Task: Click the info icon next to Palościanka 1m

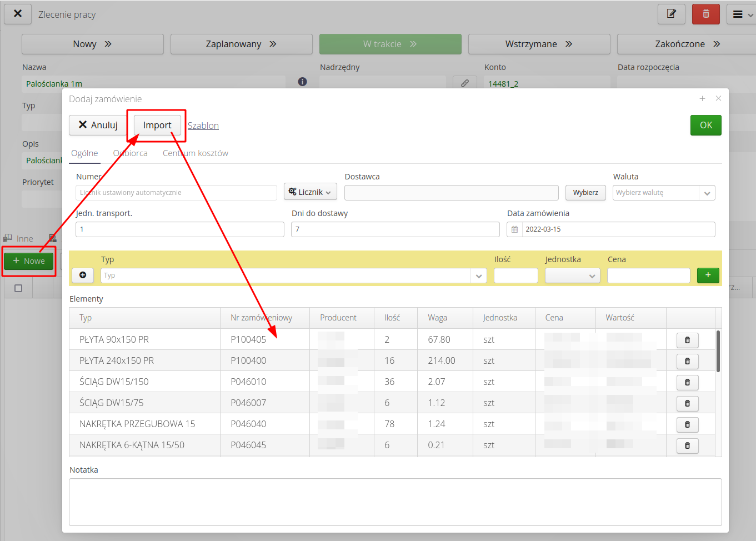Action: point(302,81)
